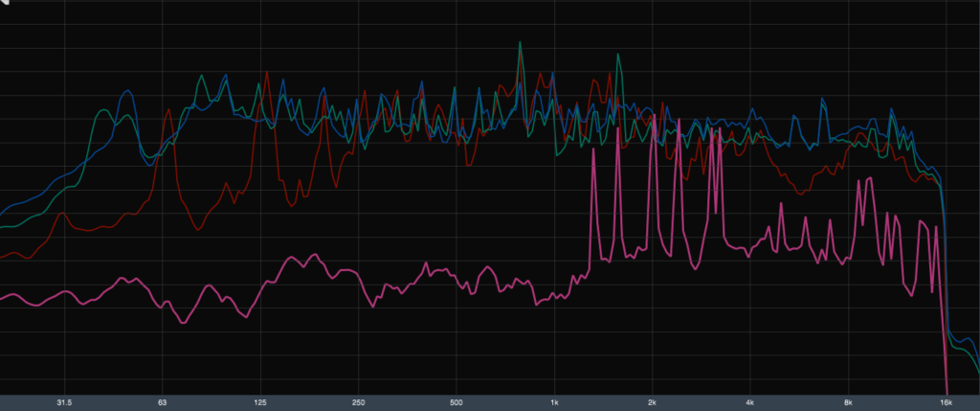Click the 63 Hz label on the axis
Screen dimensions: 980x411
click(163, 402)
